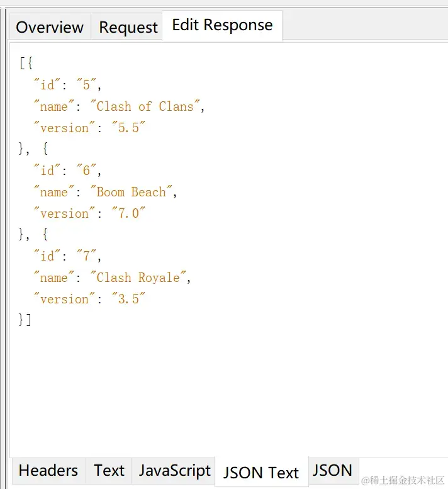The height and width of the screenshot is (489, 448).
Task: Select the JSON Text tab
Action: [x=261, y=472]
